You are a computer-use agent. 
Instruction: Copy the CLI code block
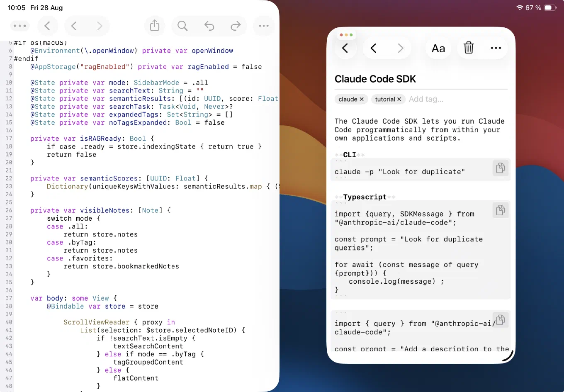[x=501, y=168]
